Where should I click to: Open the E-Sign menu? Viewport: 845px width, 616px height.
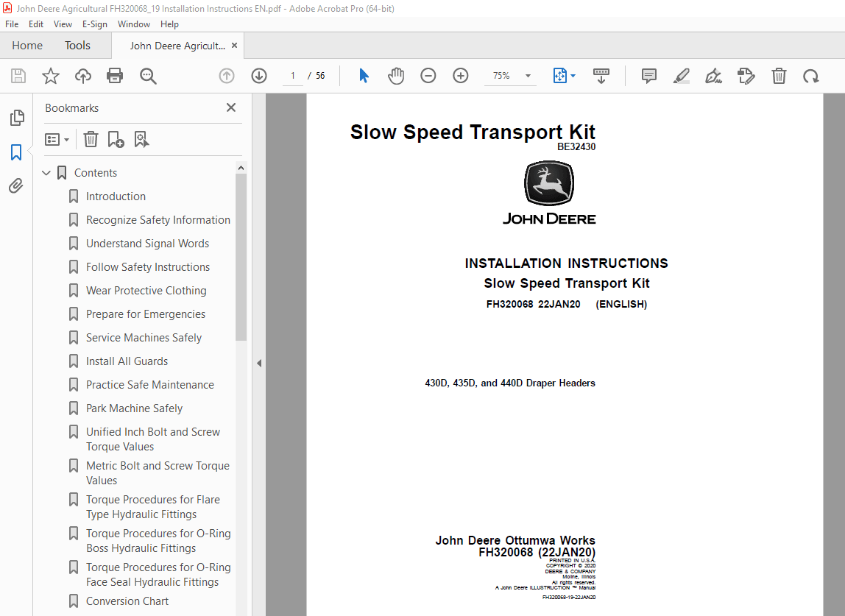pos(95,24)
